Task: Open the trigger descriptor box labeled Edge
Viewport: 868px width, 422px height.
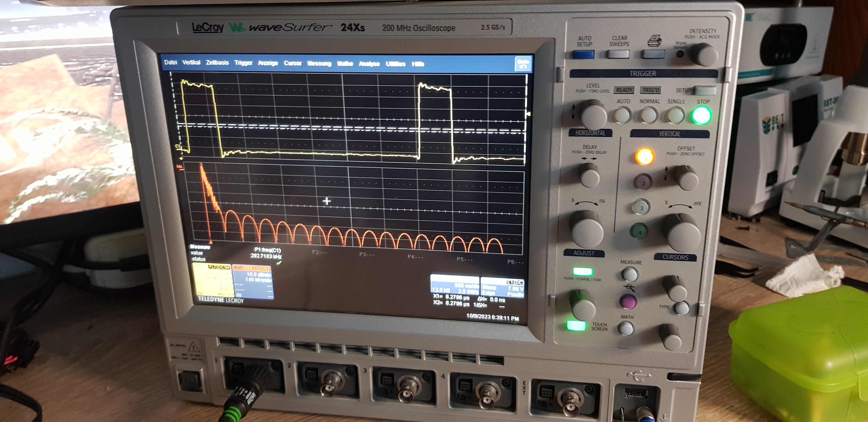Action: click(x=502, y=288)
